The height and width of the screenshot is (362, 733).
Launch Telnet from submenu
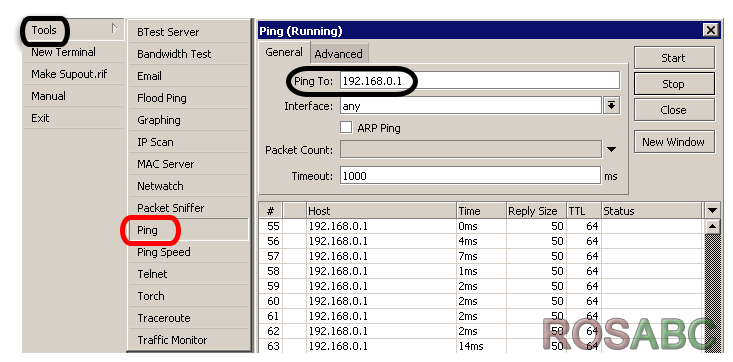point(188,274)
